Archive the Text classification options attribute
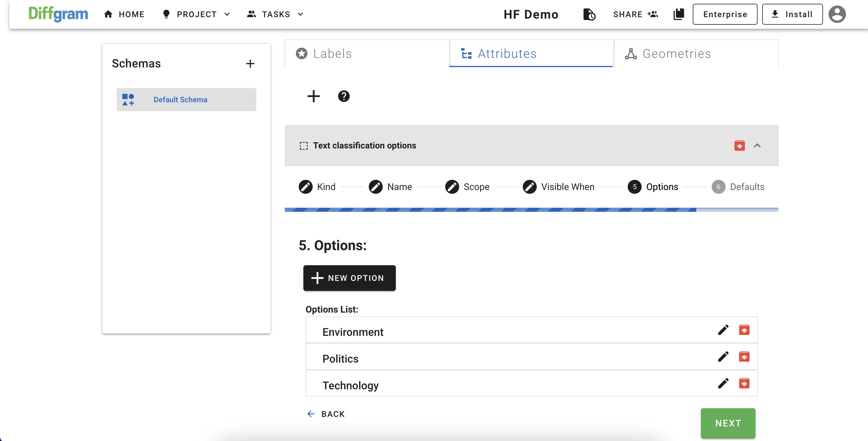Viewport: 868px width, 441px height. (x=739, y=146)
